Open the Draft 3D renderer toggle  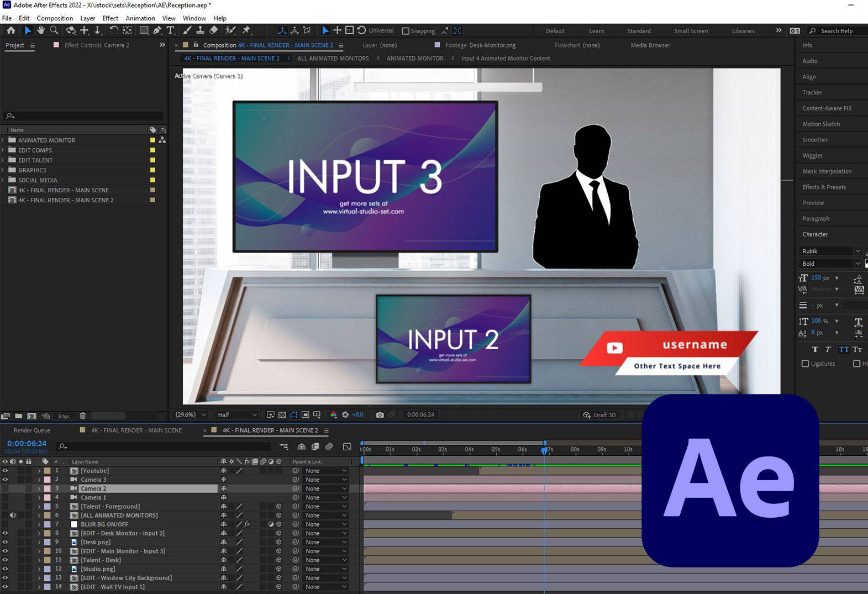pos(599,415)
